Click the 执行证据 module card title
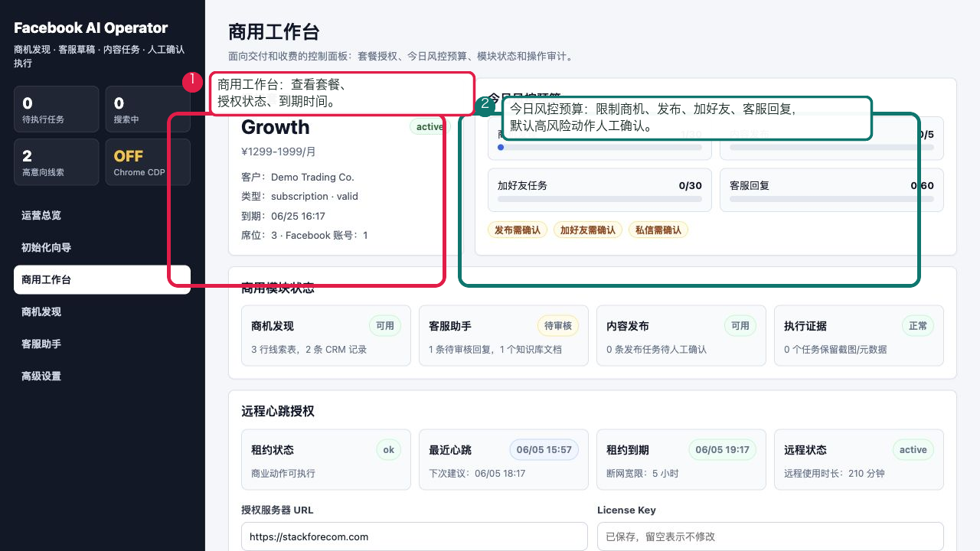 [805, 326]
